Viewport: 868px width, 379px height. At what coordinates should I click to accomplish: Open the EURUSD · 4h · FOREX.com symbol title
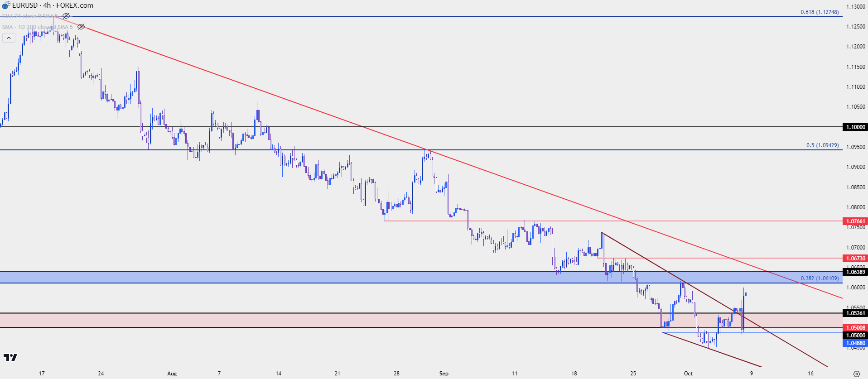(53, 5)
